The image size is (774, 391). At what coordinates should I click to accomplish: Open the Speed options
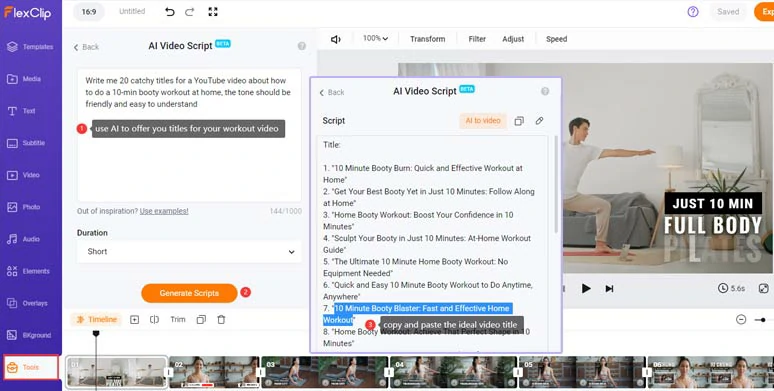(x=556, y=39)
